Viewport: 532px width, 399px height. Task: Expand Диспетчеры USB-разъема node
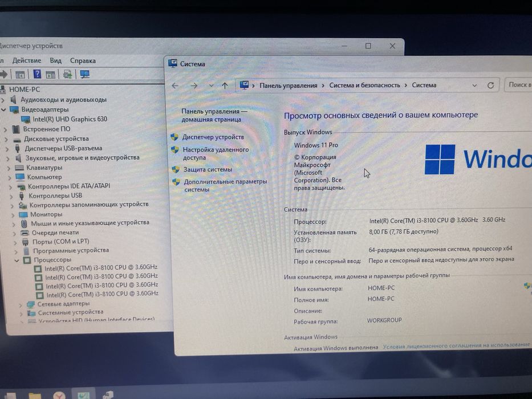pyautogui.click(x=7, y=149)
